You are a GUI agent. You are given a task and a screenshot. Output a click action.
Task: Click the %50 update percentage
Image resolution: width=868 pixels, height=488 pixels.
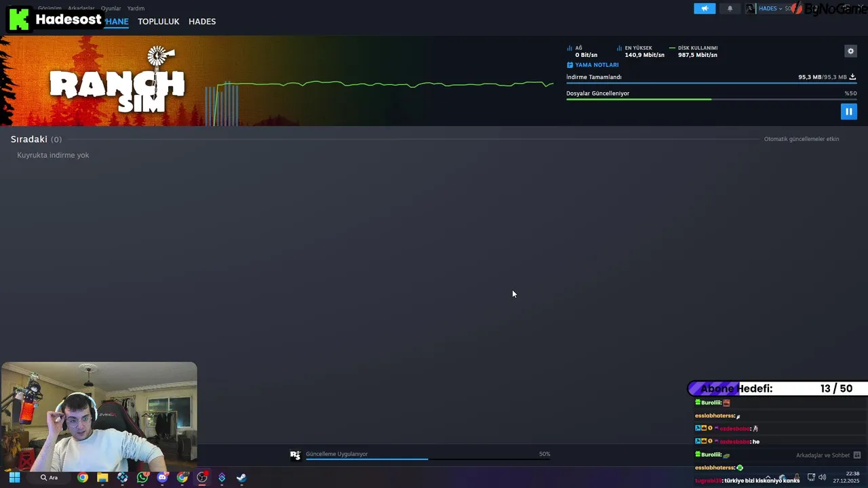(850, 94)
